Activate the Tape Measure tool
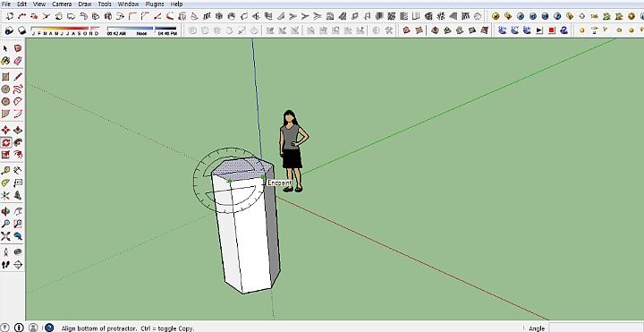Screen dimensions: 644x332 (5, 171)
